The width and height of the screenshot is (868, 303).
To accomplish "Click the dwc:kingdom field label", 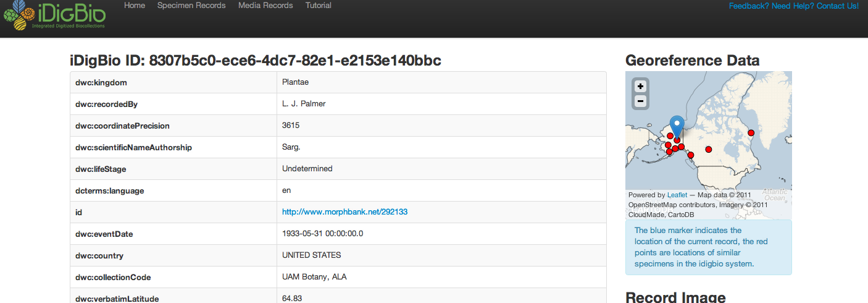I will (x=101, y=82).
